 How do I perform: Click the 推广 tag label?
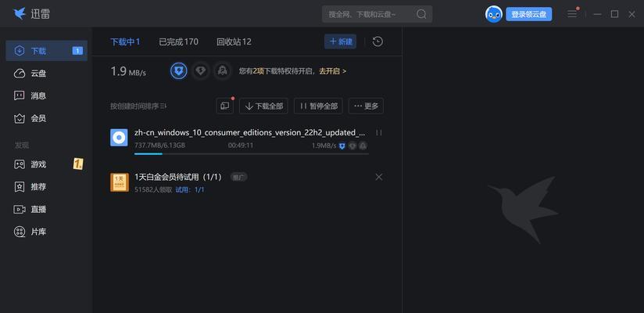coord(238,178)
